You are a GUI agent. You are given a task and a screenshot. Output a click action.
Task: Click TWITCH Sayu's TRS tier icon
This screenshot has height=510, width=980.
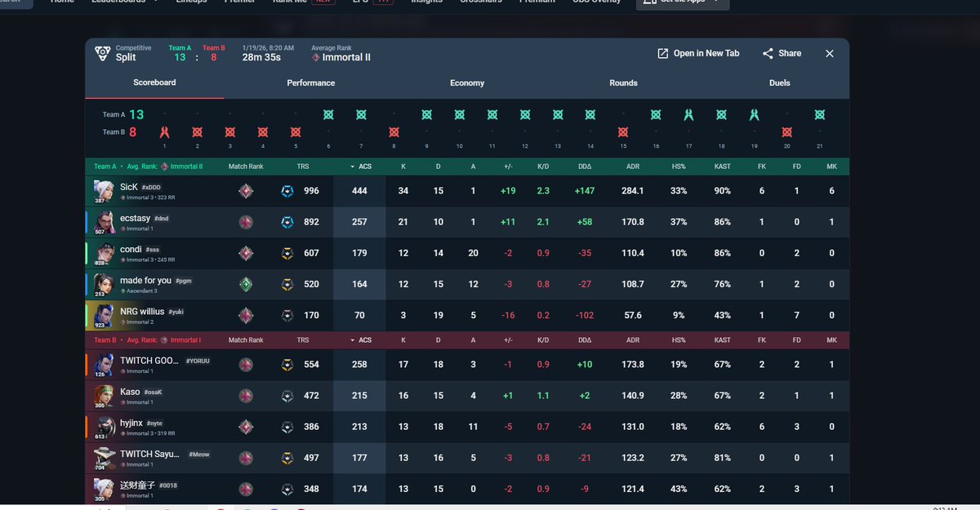pyautogui.click(x=287, y=458)
